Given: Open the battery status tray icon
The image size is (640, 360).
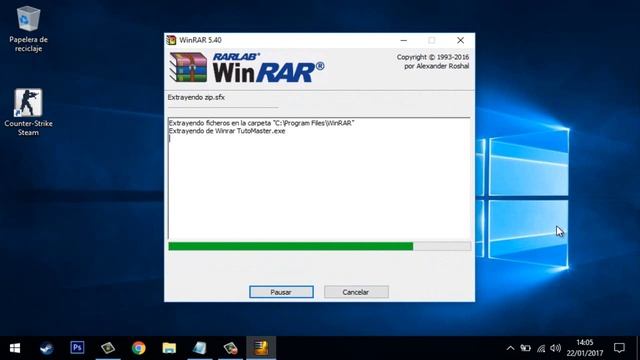Looking at the screenshot, I should coord(525,348).
